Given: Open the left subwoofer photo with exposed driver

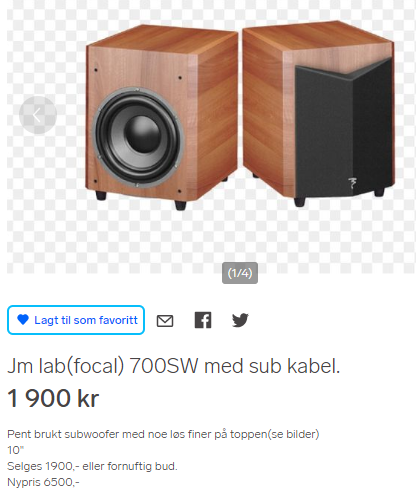Looking at the screenshot, I should pyautogui.click(x=162, y=117).
